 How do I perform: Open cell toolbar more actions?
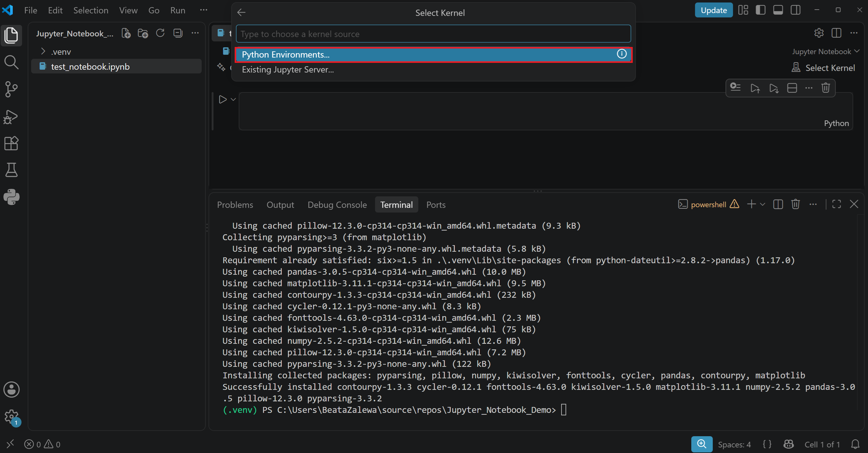(809, 88)
